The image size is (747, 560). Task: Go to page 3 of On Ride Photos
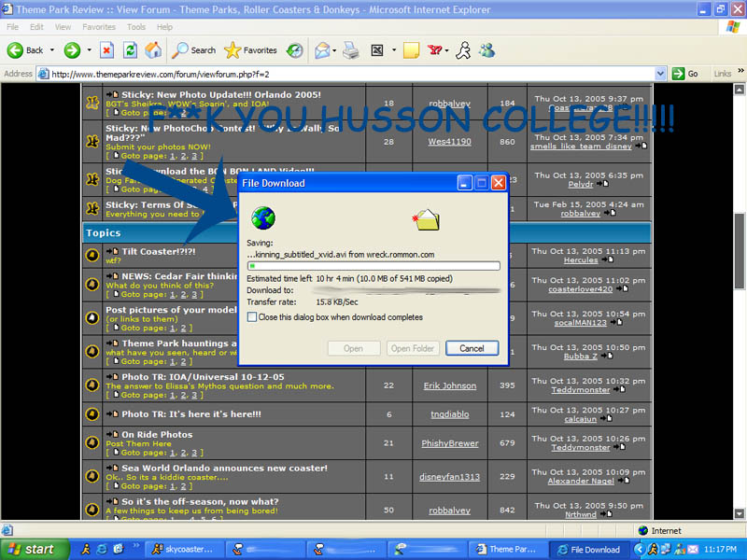194,453
